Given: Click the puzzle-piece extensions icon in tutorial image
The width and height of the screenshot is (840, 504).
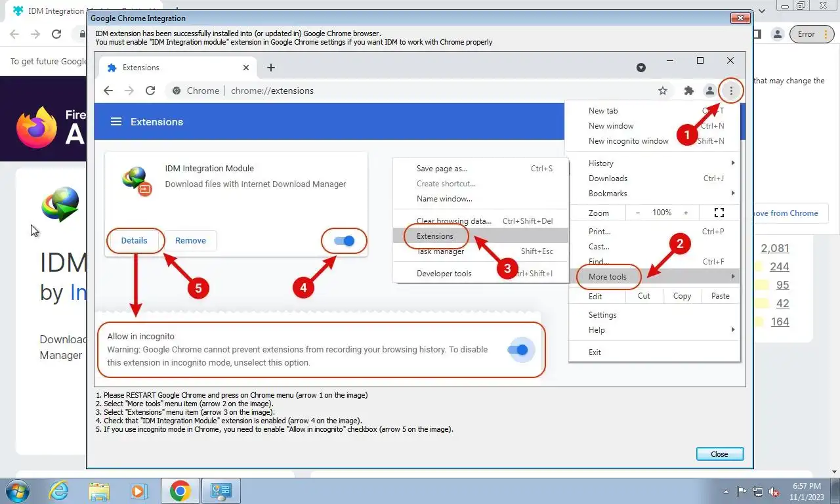Looking at the screenshot, I should 688,91.
